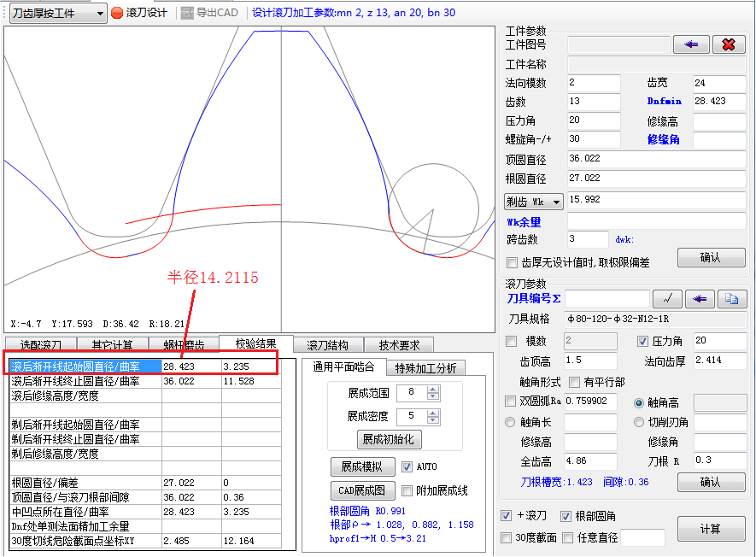Image resolution: width=756 pixels, height=557 pixels.
Task: Enable the 附加展成线 checkbox
Action: [x=407, y=491]
